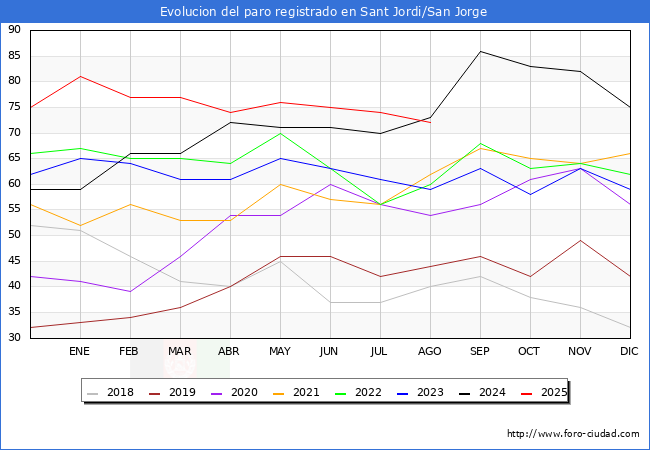Click the 55 value on y-axis
650x450 pixels.
pos(14,210)
